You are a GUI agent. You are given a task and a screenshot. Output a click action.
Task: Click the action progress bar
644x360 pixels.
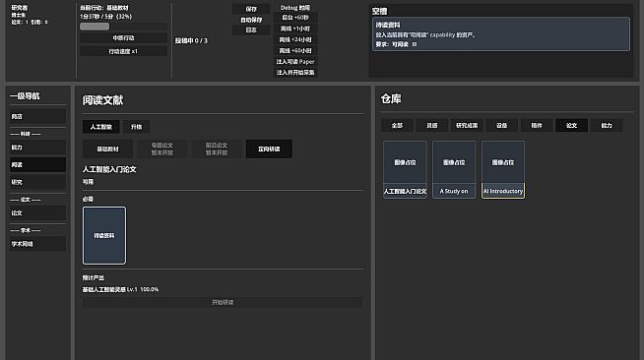[x=123, y=27]
